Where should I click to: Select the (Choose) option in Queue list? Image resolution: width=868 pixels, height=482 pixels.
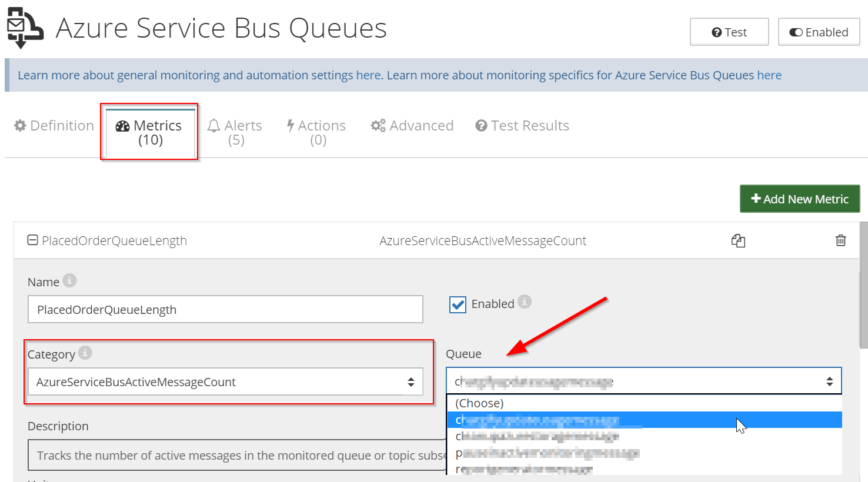pyautogui.click(x=644, y=403)
